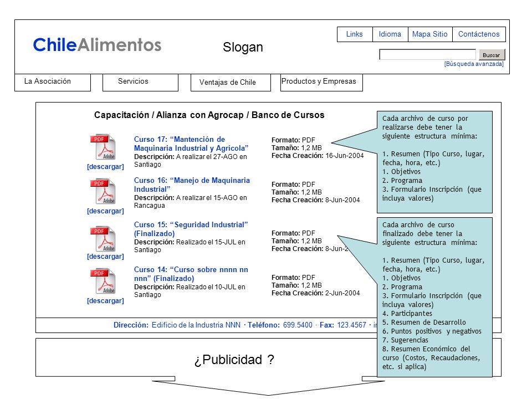This screenshot has width=532, height=399.
Task: Click the Dirección: Edificio de la Industria NNN text
Action: coord(177,325)
